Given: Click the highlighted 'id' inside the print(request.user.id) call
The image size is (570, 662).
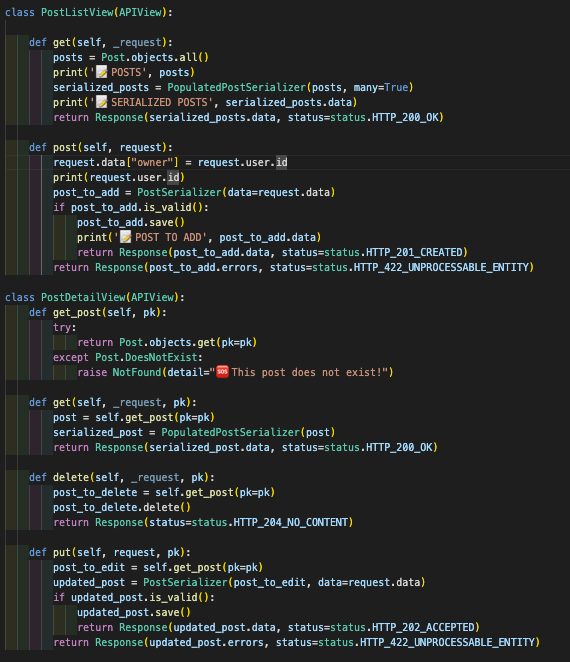Looking at the screenshot, I should 174,177.
